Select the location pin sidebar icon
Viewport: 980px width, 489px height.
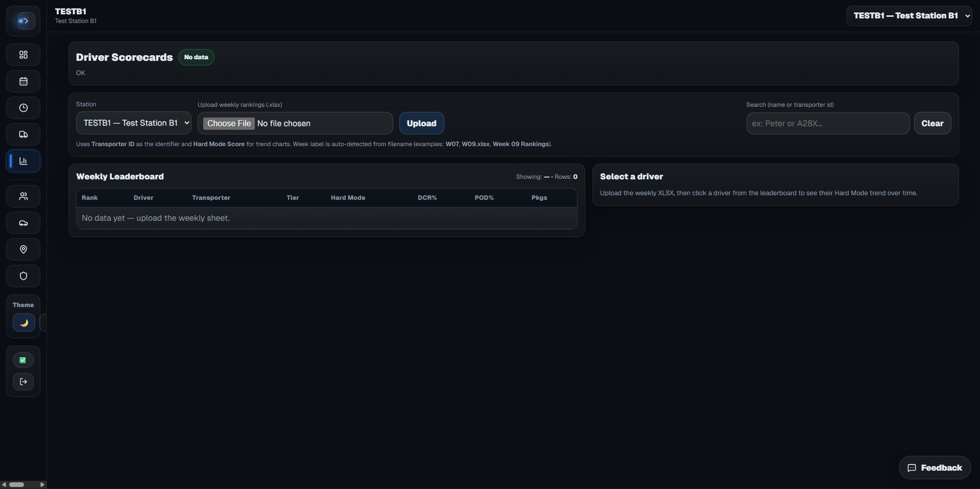(23, 249)
